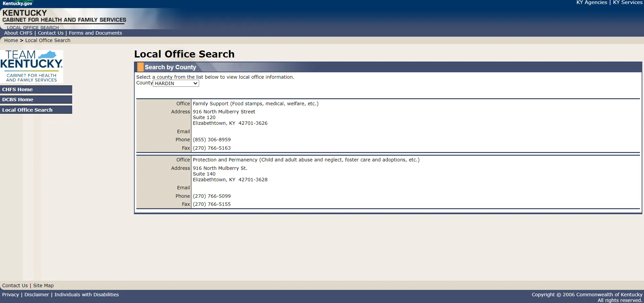
Task: Click fax number (270) 766-5163
Action: click(212, 148)
